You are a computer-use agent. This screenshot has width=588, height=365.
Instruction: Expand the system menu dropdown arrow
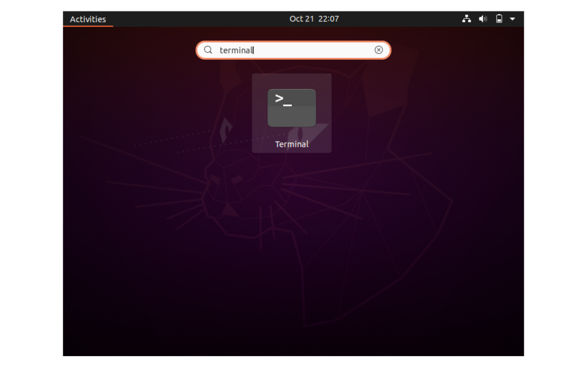(512, 19)
